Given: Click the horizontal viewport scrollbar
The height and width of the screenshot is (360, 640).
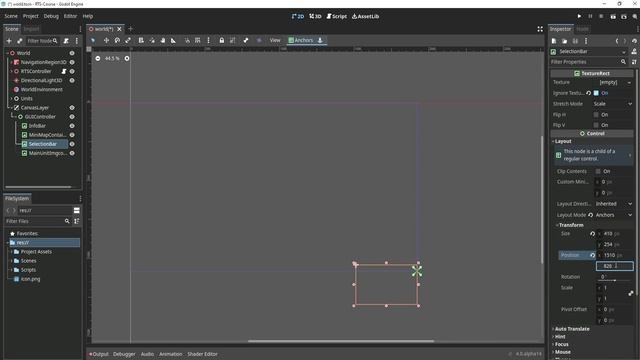Looking at the screenshot, I should point(341,341).
